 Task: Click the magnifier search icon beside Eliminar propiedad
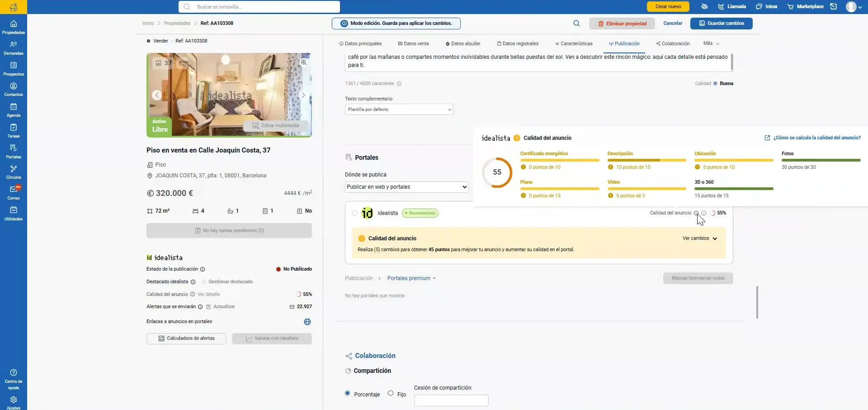point(576,24)
